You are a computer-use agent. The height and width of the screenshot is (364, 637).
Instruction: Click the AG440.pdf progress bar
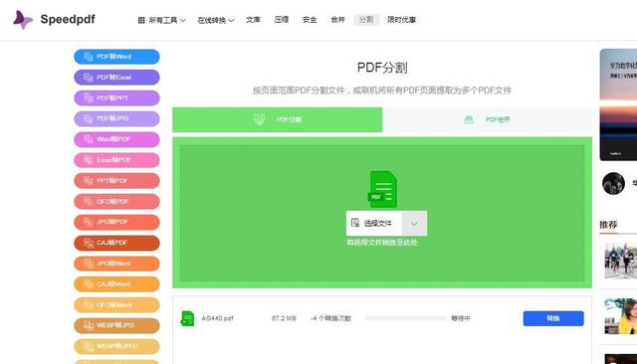click(406, 318)
